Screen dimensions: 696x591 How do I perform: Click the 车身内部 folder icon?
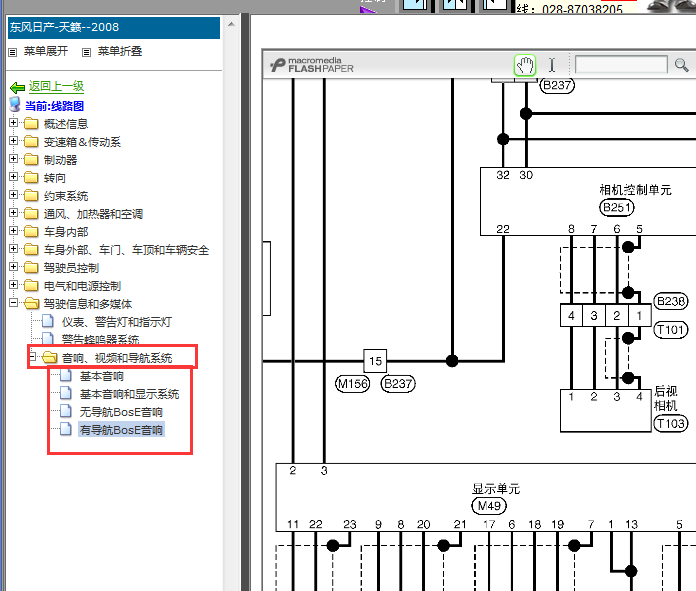click(31, 231)
